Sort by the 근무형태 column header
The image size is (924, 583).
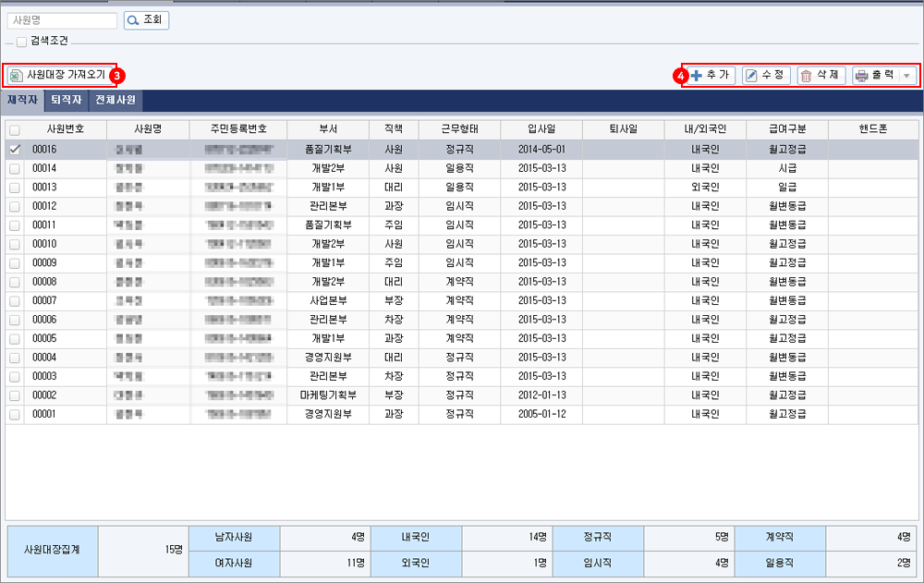pyautogui.click(x=459, y=129)
